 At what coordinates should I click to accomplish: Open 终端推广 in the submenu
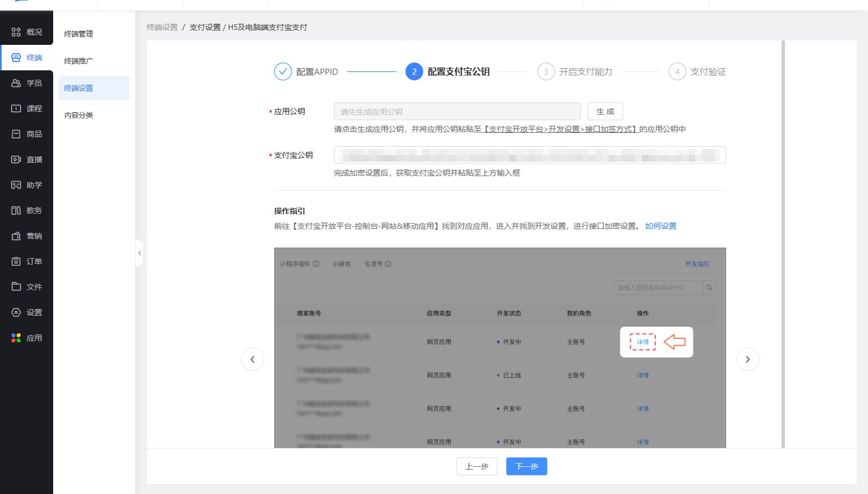point(79,61)
